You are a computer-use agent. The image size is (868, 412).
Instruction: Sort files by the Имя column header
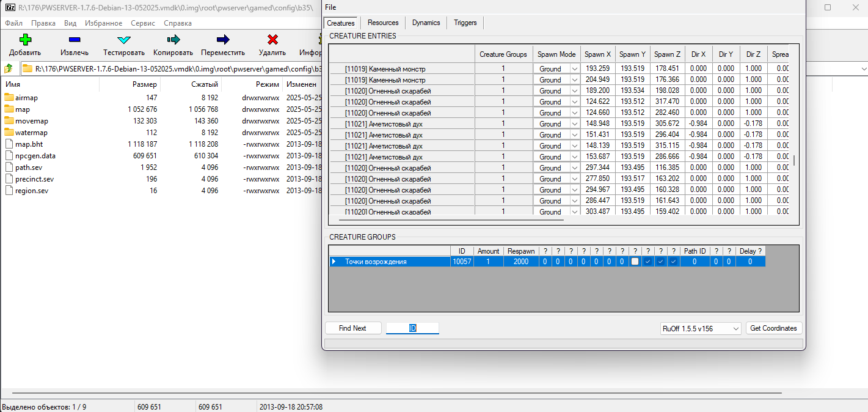point(49,84)
